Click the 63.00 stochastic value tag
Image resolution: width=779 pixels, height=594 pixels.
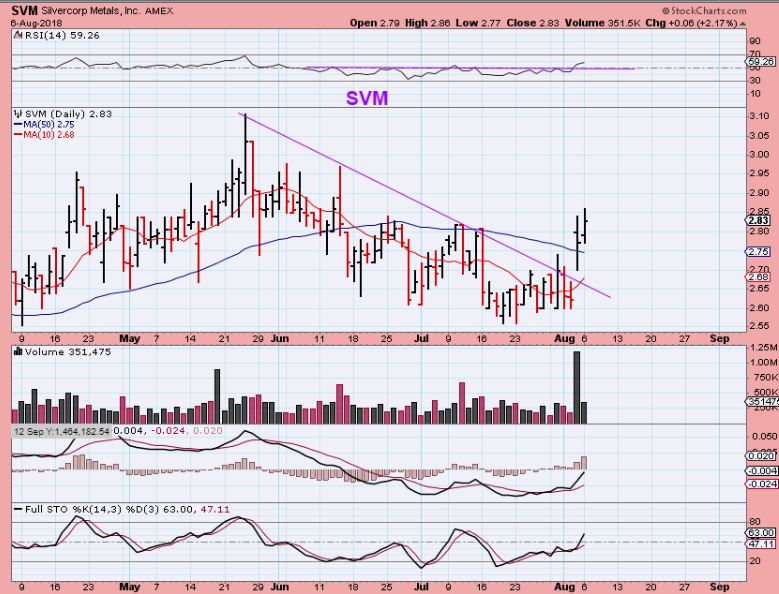[x=761, y=532]
